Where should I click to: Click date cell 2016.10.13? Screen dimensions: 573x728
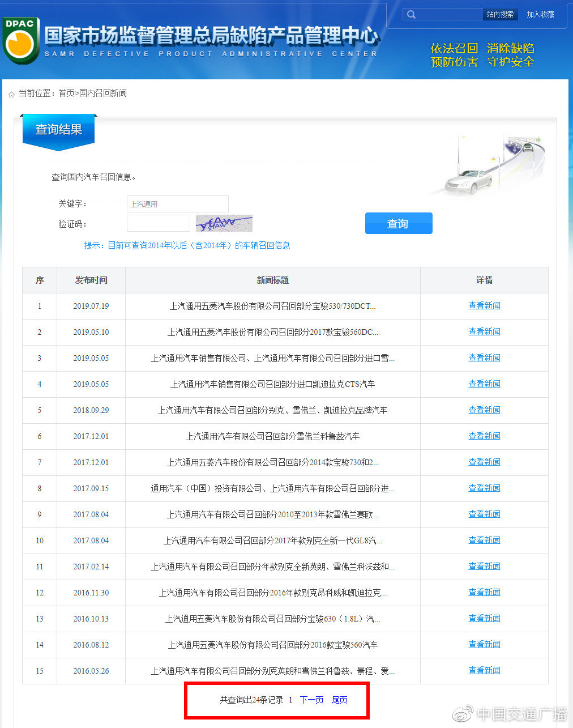91,619
